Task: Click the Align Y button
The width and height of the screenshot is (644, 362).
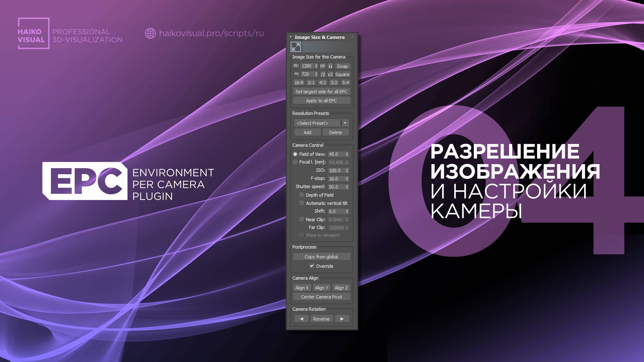Action: tap(321, 288)
